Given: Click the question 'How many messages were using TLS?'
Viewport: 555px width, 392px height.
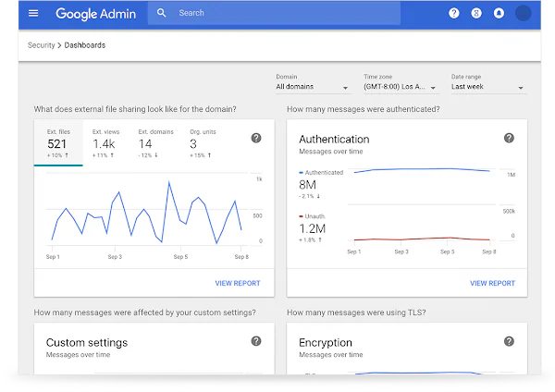Looking at the screenshot, I should click(356, 312).
